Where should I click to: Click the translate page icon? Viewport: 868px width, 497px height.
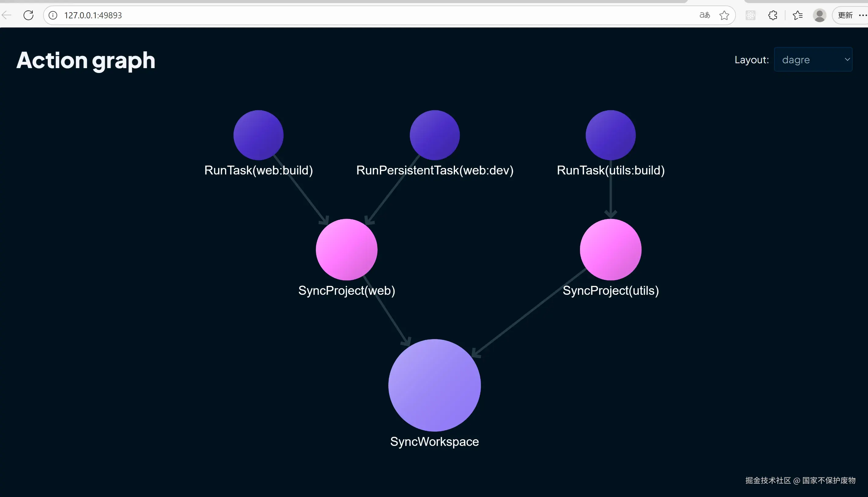click(x=704, y=15)
